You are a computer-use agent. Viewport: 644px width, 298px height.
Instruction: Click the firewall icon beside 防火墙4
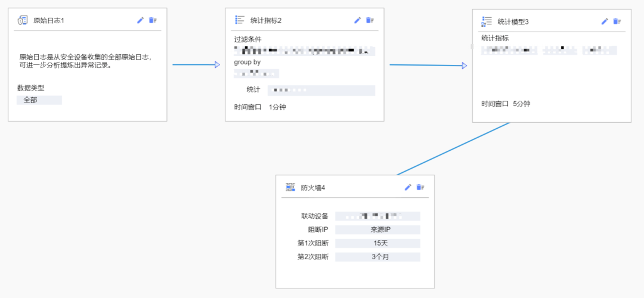(290, 187)
